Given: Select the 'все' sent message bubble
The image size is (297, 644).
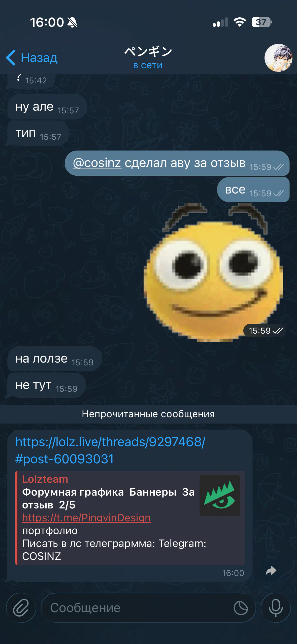Looking at the screenshot, I should point(253,190).
